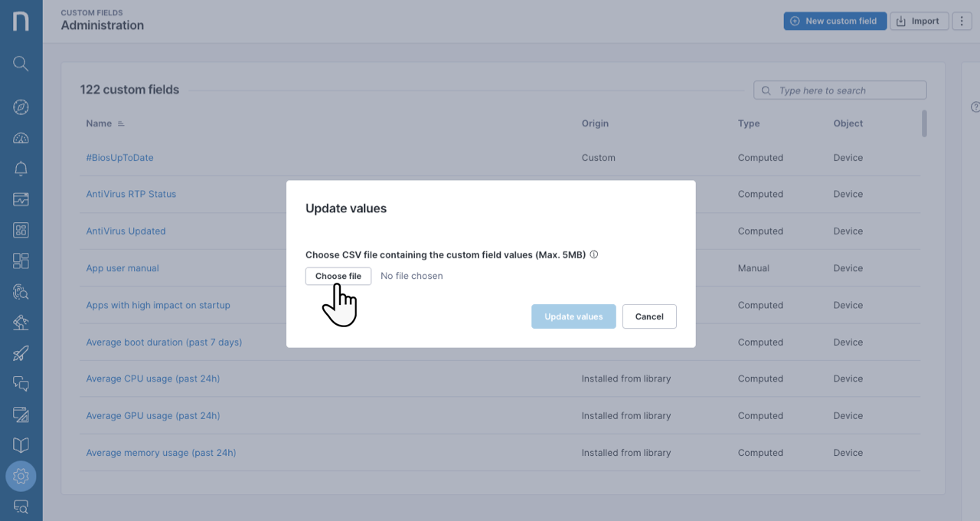Open the speedometer dashboard icon in sidebar
Viewport: 980px width, 521px height.
click(21, 139)
